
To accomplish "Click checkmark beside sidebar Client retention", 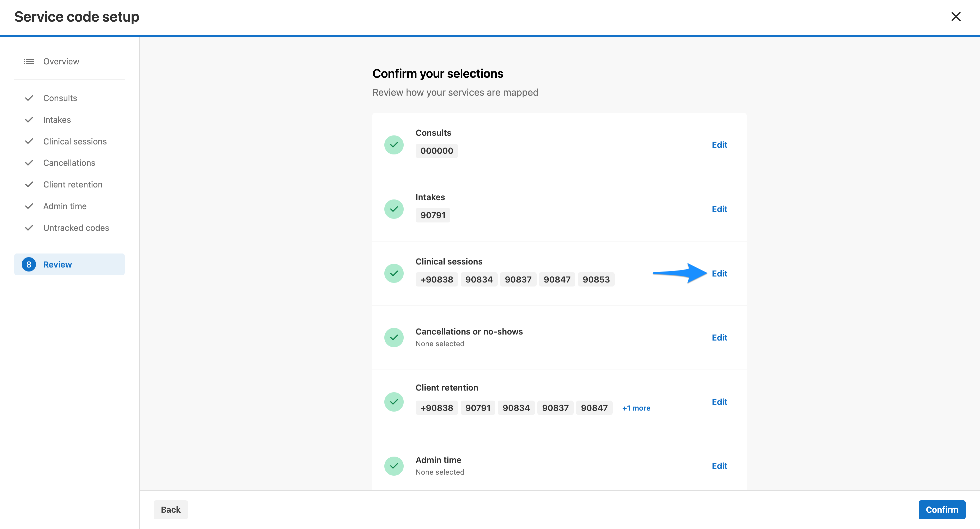I will (29, 184).
